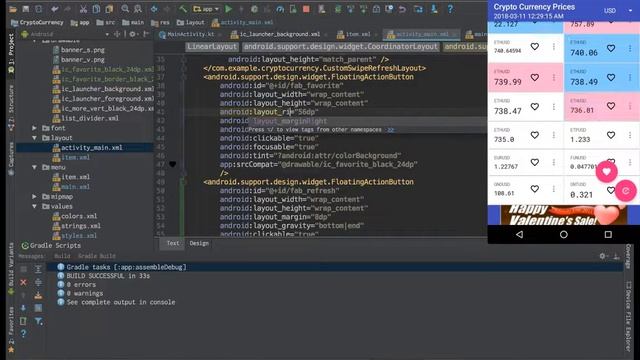Click the black heart gutter icon preview
Image resolution: width=640 pixels, height=360 pixels.
173,164
